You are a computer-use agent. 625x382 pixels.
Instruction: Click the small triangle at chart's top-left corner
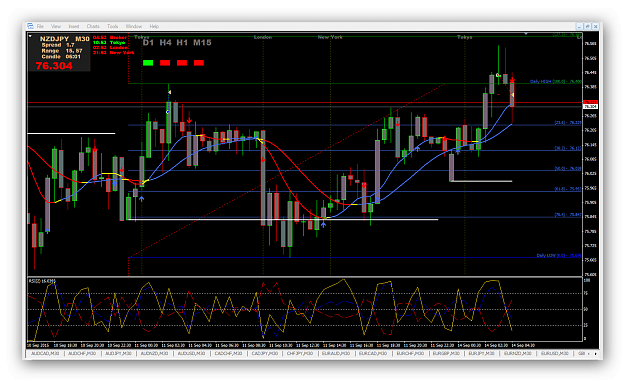30,36
